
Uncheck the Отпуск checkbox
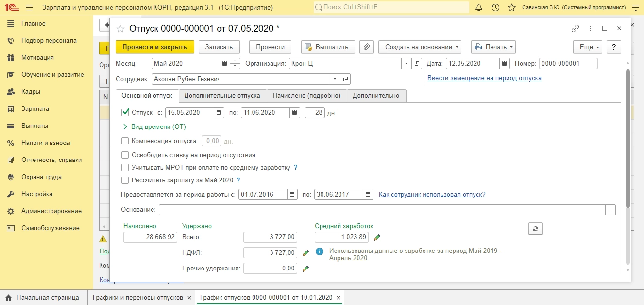(125, 112)
